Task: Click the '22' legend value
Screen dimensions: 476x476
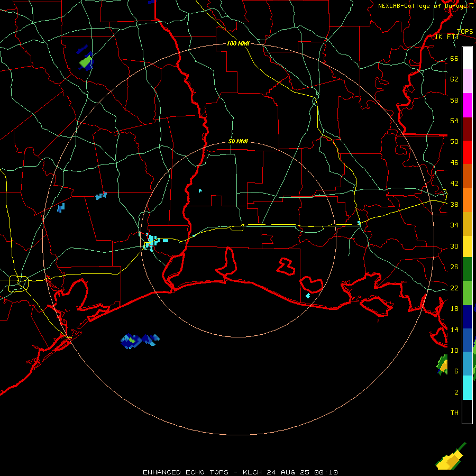Action: [454, 288]
